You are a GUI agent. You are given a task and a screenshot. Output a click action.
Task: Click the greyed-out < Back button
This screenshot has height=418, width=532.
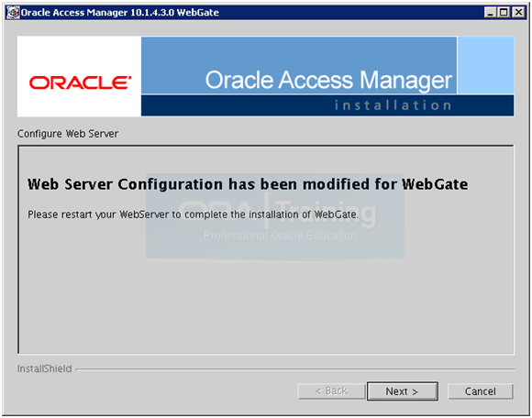331,391
